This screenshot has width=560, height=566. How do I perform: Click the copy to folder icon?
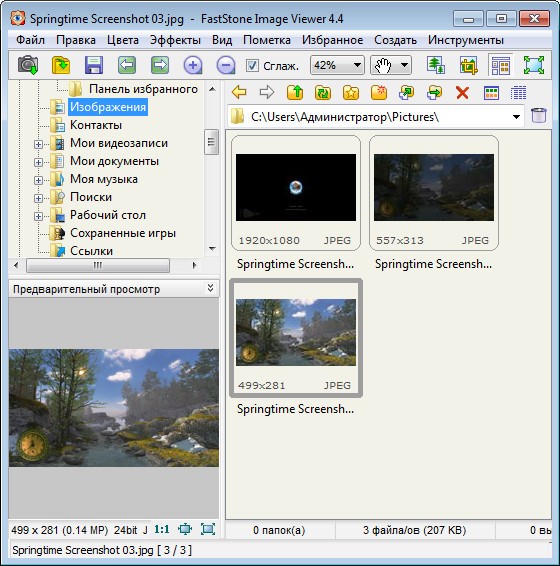click(x=407, y=92)
